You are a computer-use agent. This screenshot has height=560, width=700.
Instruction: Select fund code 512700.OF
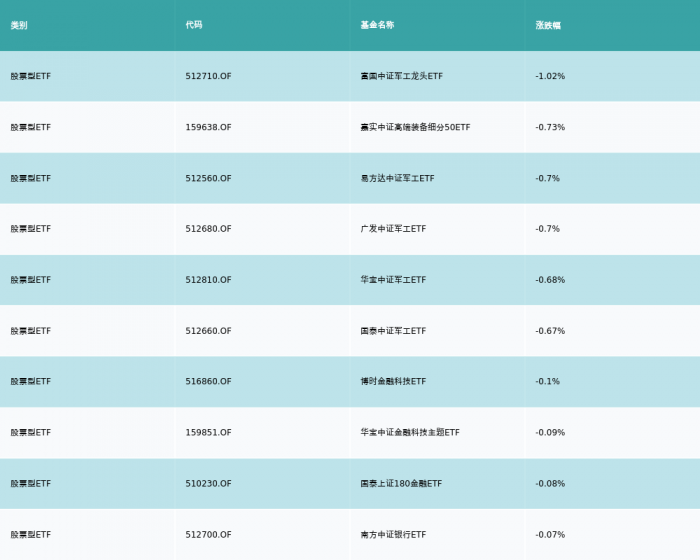[x=208, y=535]
